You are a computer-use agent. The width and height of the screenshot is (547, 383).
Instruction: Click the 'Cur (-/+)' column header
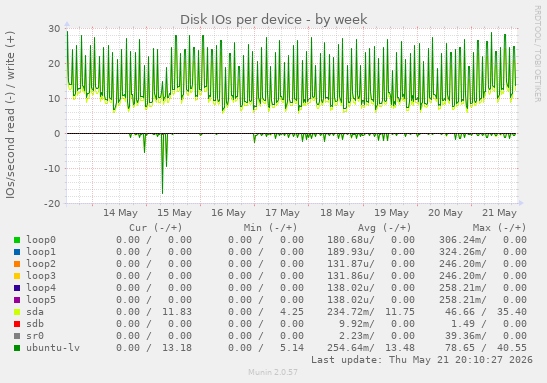pos(156,228)
